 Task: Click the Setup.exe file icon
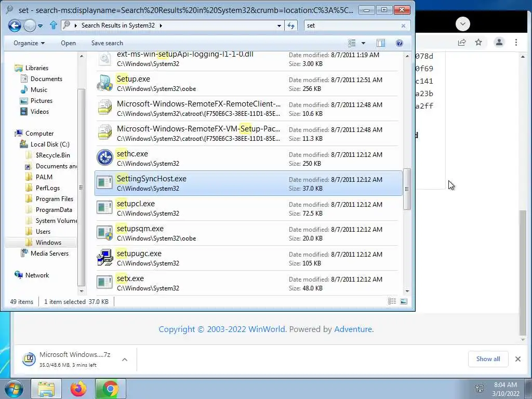[x=104, y=84]
